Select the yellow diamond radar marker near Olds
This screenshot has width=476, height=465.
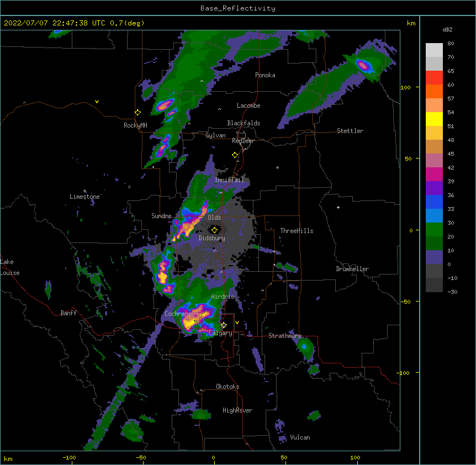214,230
